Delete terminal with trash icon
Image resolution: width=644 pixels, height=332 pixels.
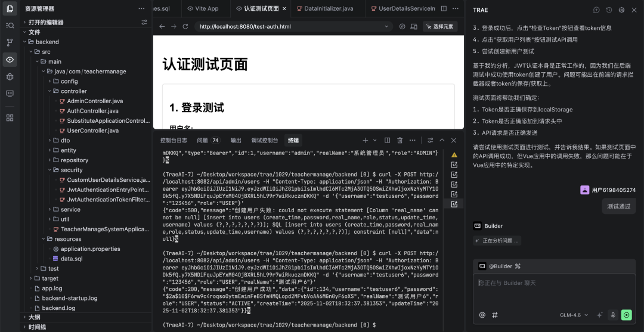(x=400, y=140)
